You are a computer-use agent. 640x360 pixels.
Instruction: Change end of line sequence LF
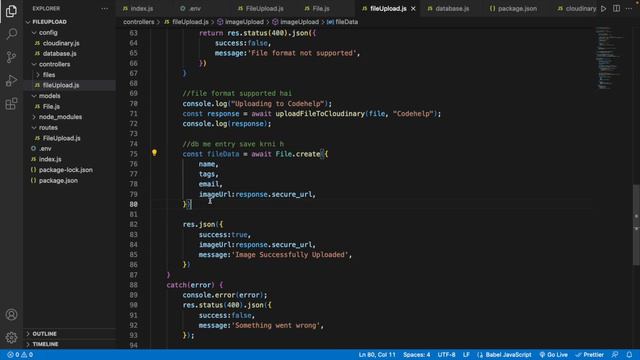[466, 355]
